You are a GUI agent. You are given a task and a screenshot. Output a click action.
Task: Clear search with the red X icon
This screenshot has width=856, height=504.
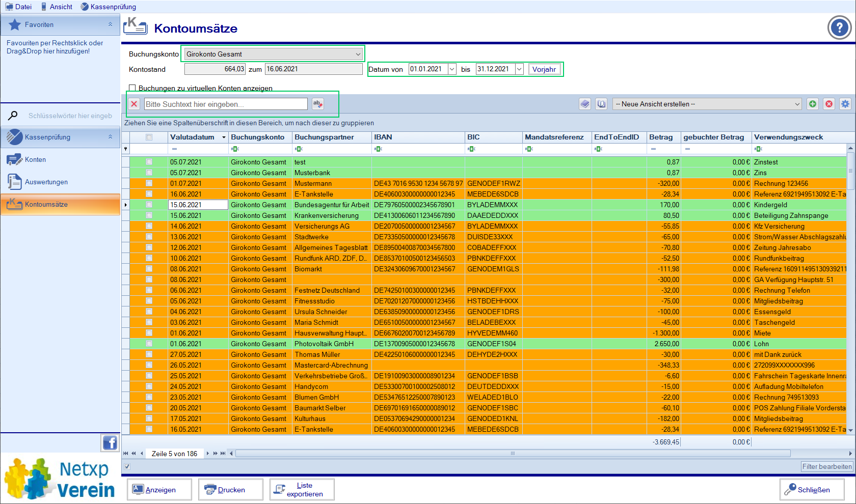pyautogui.click(x=134, y=104)
